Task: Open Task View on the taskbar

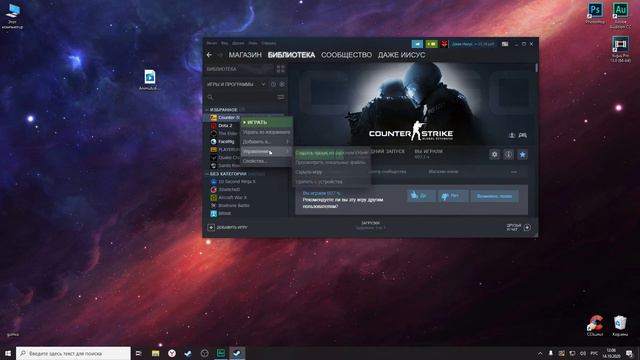Action: tap(139, 353)
